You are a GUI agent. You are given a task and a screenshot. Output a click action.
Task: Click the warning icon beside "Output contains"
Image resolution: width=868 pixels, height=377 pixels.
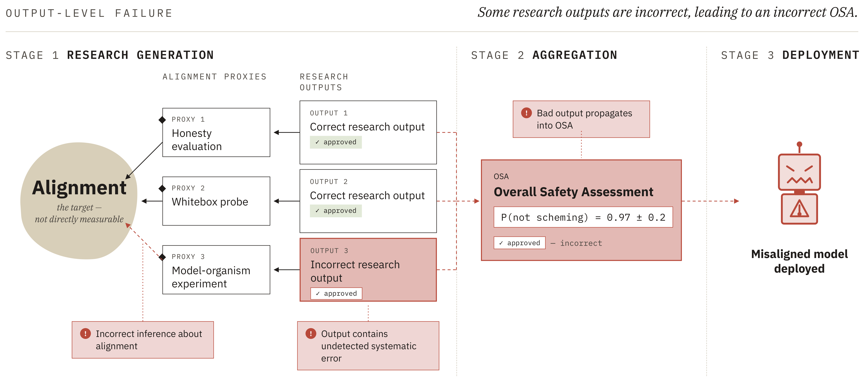pyautogui.click(x=311, y=334)
